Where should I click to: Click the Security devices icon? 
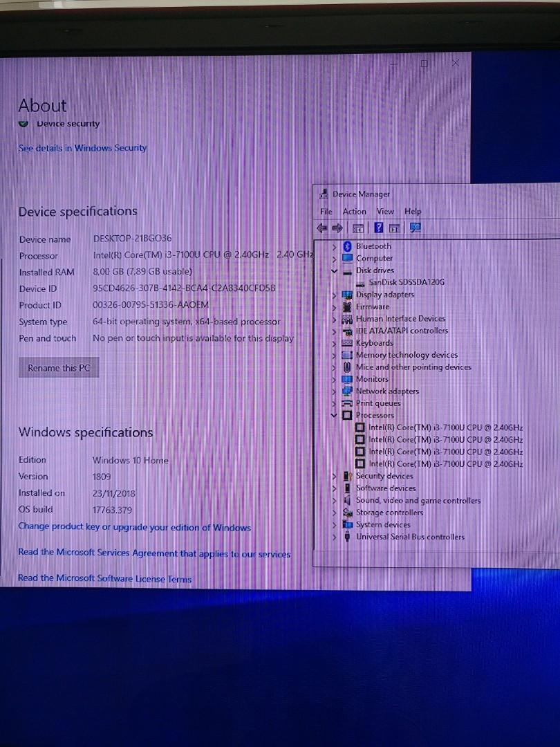click(347, 476)
